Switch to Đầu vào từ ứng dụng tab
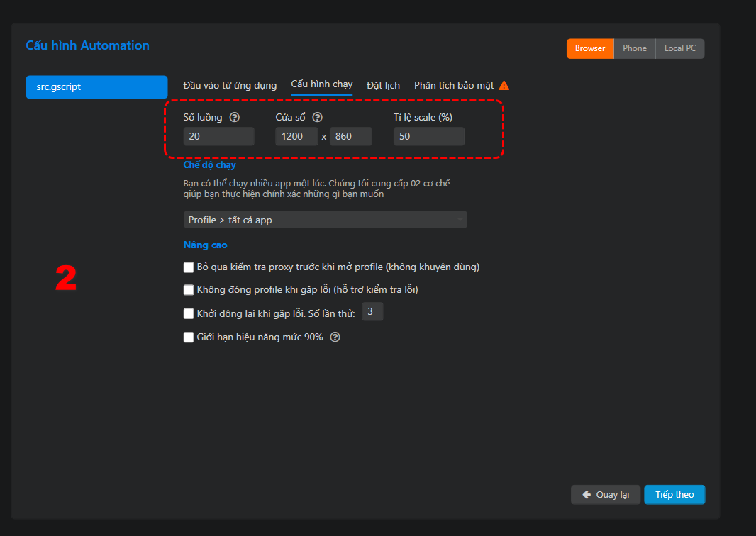This screenshot has height=536, width=756. point(230,86)
